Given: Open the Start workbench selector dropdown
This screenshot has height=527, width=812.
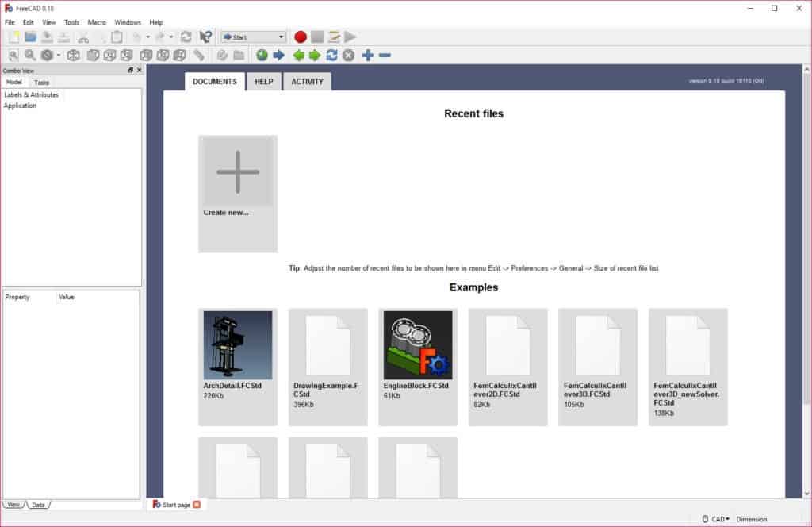Looking at the screenshot, I should coord(254,37).
